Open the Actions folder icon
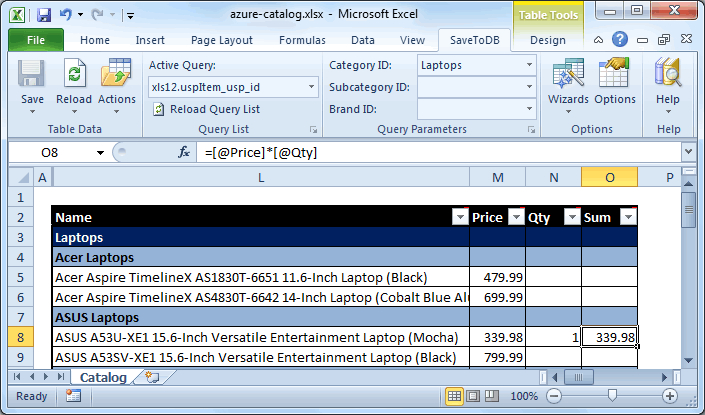The width and height of the screenshot is (705, 415). (x=116, y=73)
